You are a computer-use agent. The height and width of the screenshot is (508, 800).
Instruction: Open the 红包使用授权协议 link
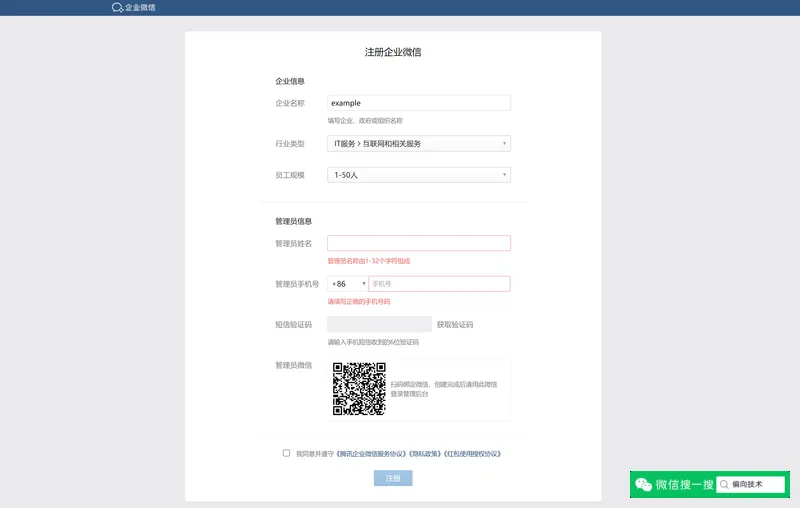[472, 454]
